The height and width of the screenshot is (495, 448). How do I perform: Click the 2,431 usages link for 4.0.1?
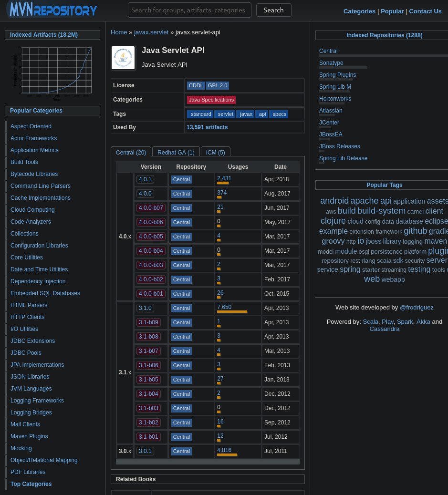coord(224,178)
